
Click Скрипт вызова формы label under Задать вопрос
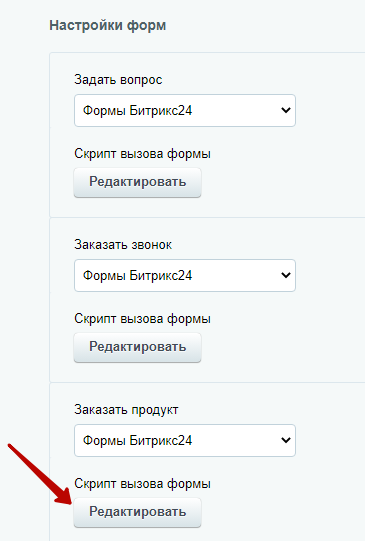(x=142, y=154)
